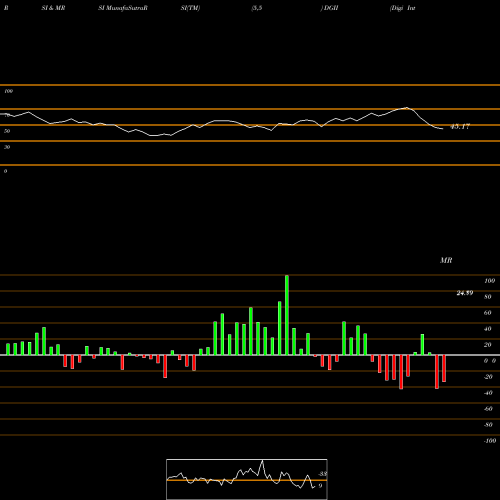Click the MR axis label 40
Screen dimensions: 500x500
coord(487,329)
